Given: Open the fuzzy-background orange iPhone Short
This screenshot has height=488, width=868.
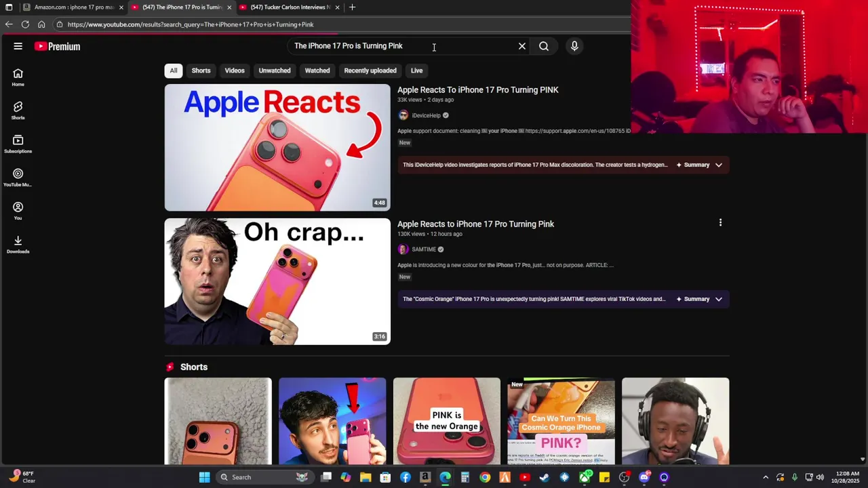Looking at the screenshot, I should click(x=218, y=421).
